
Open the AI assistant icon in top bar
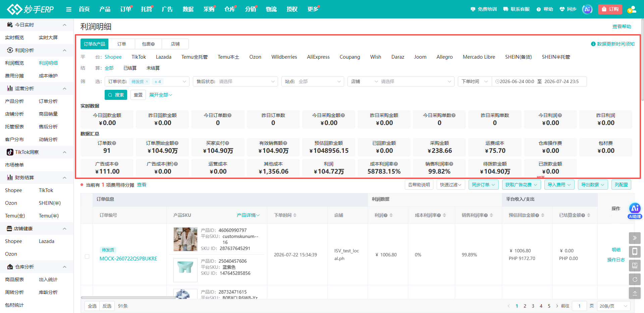[587, 9]
